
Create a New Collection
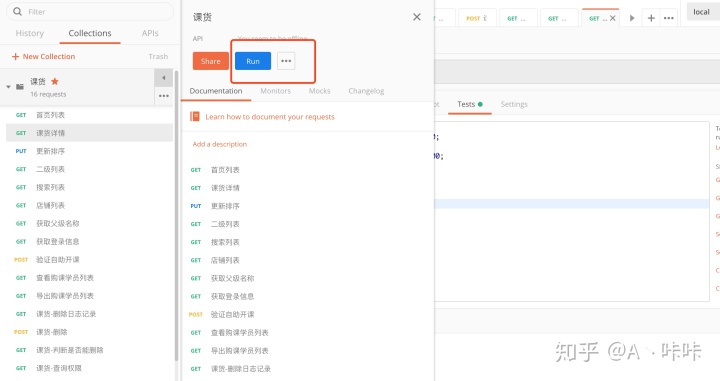[44, 56]
